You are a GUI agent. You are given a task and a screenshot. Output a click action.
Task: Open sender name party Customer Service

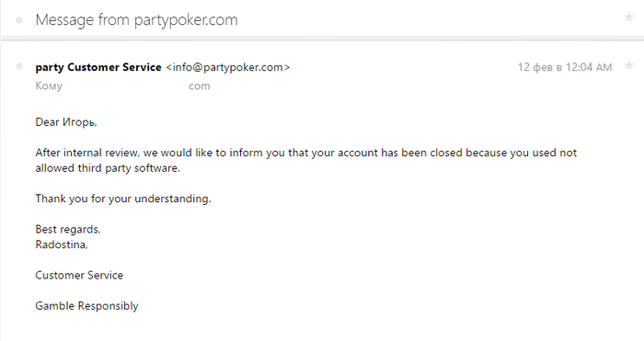tap(98, 67)
